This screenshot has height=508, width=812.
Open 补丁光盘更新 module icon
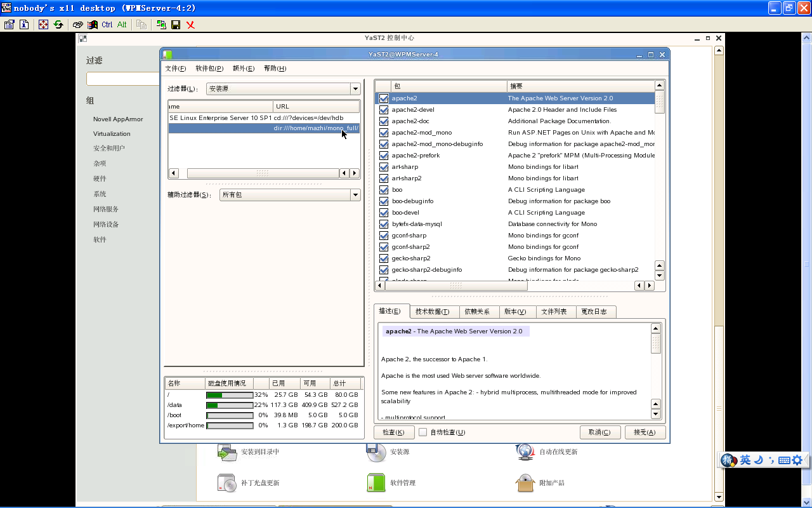click(227, 483)
